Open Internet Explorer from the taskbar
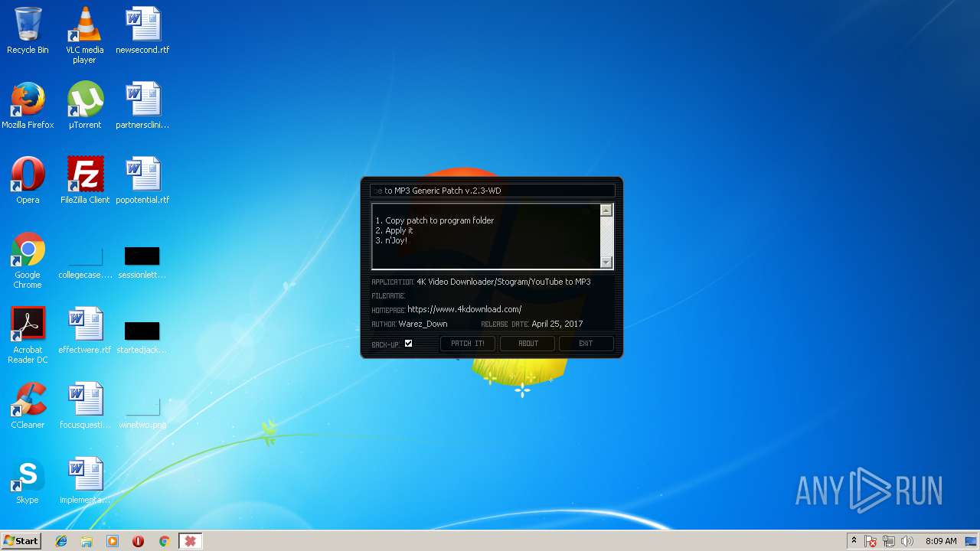 (61, 541)
